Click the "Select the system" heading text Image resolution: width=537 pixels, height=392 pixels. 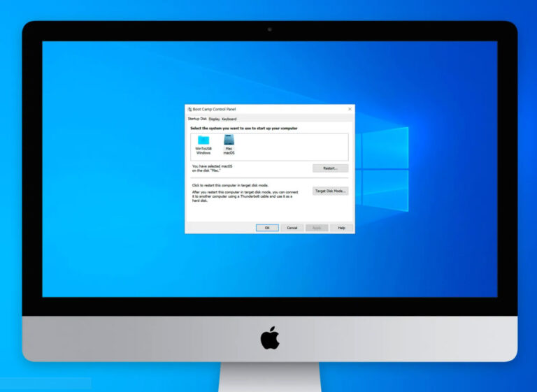243,128
